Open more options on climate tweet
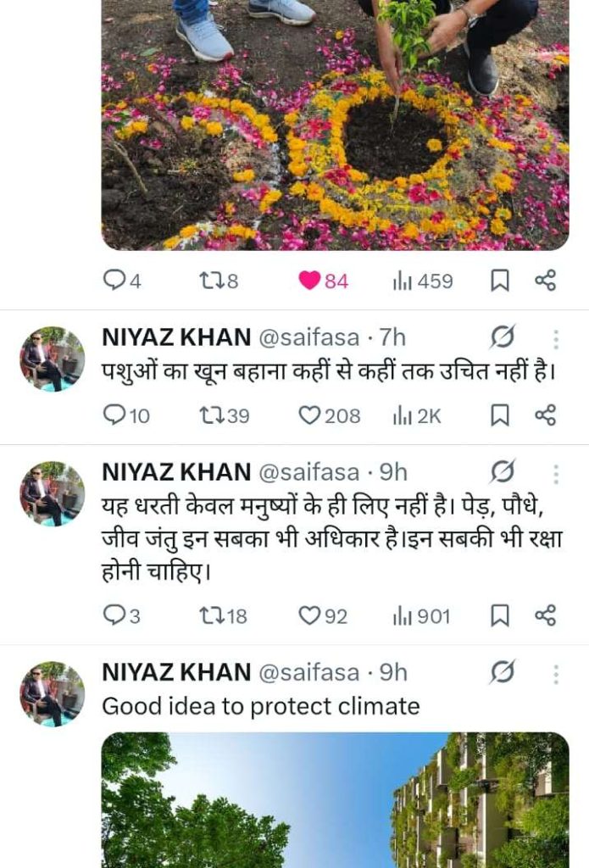 (x=556, y=674)
